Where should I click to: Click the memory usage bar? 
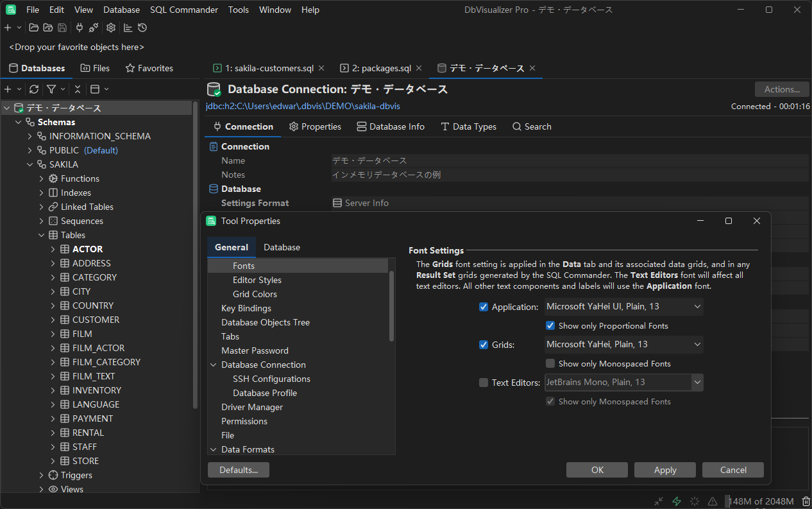(x=761, y=501)
